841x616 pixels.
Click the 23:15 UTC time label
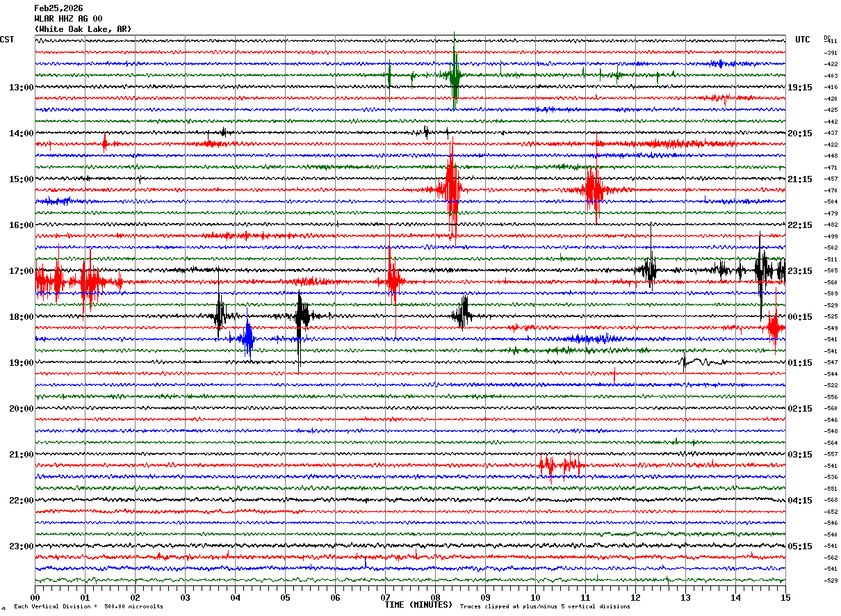click(800, 271)
